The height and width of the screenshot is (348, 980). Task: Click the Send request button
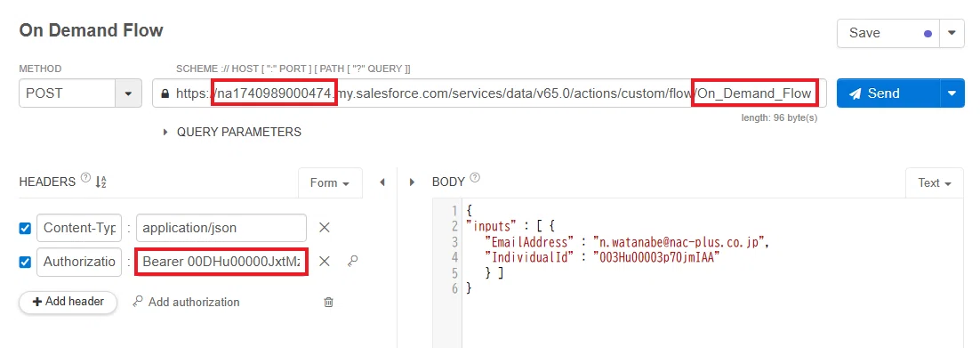888,93
